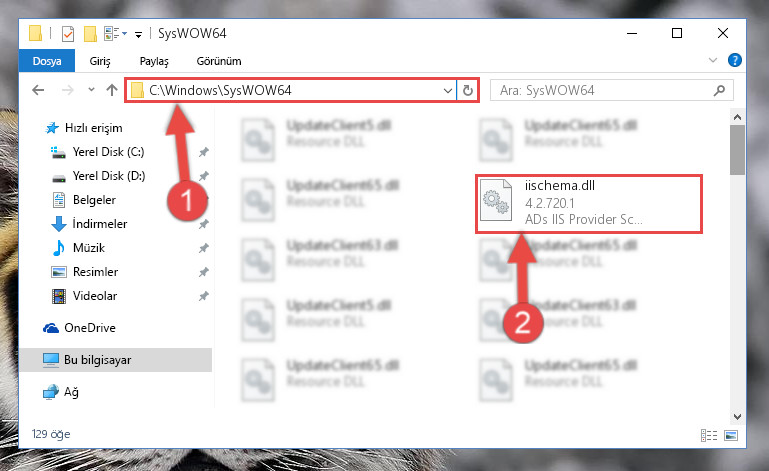Switch to details list view
769x471 pixels.
pyautogui.click(x=709, y=435)
